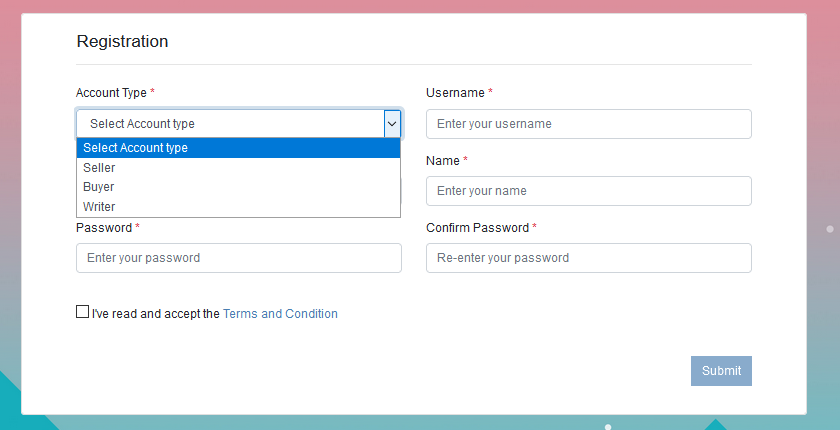Focus the Enter your username field

click(x=589, y=124)
